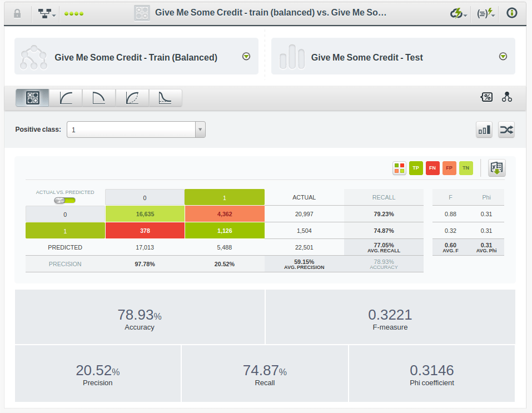This screenshot has width=532, height=413.
Task: Click the evaluation title matrix icon
Action: coord(142,13)
